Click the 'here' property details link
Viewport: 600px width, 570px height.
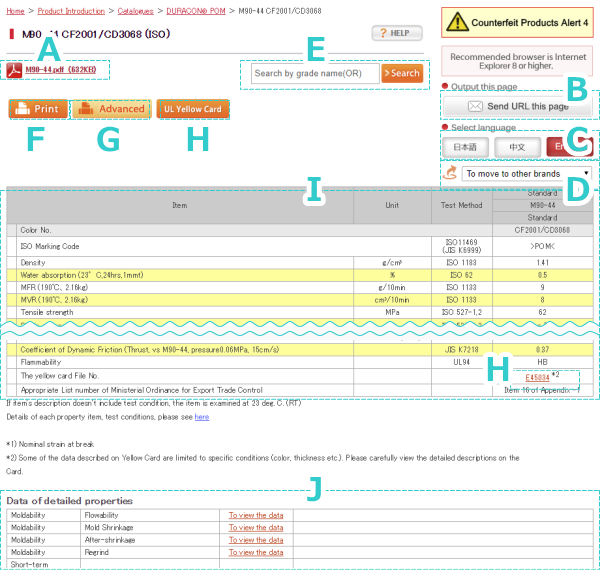[x=202, y=417]
